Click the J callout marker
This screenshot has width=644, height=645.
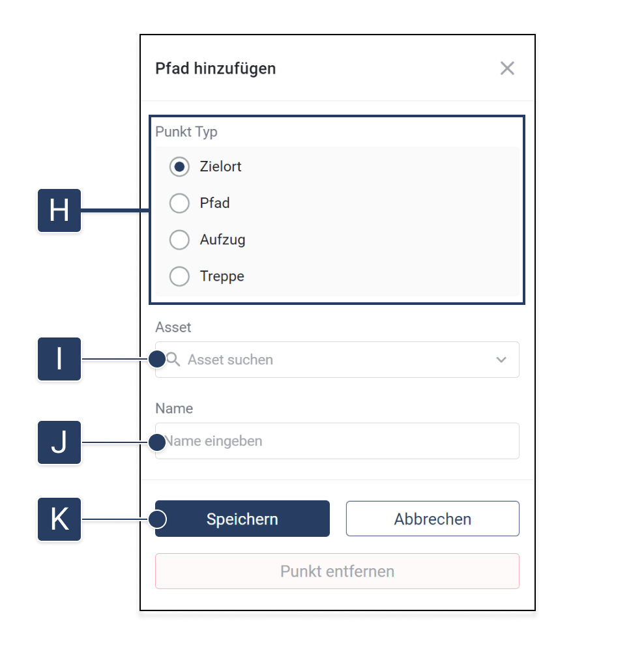tap(59, 442)
